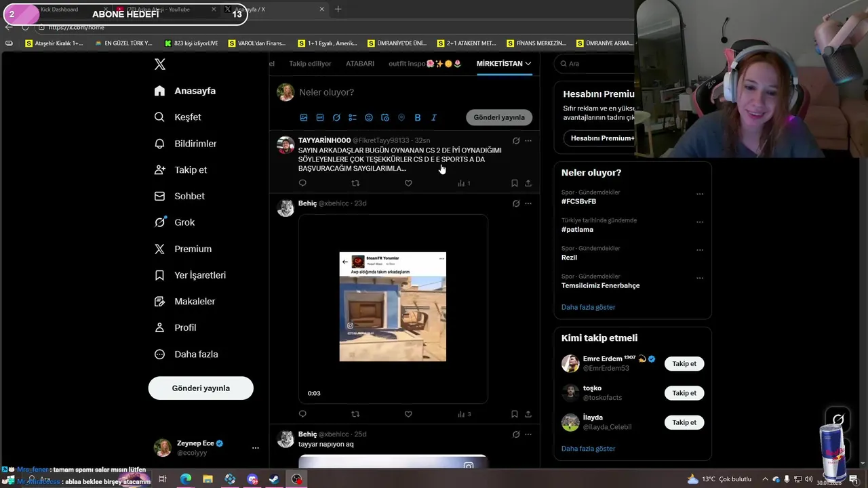Click Grok enhance icon in composer
Screen dimensions: 868x488
coord(336,117)
